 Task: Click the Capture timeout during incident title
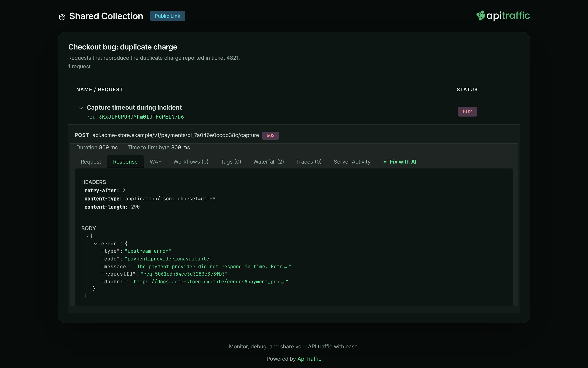pyautogui.click(x=134, y=107)
